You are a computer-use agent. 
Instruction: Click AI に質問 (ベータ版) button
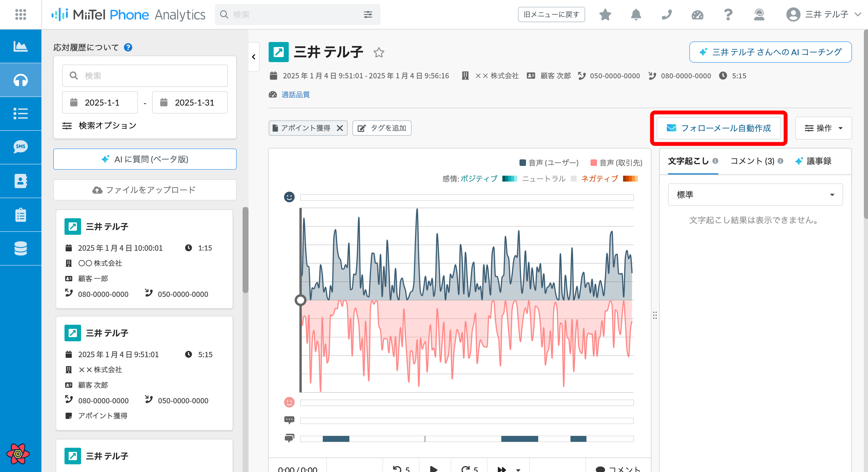coord(145,159)
